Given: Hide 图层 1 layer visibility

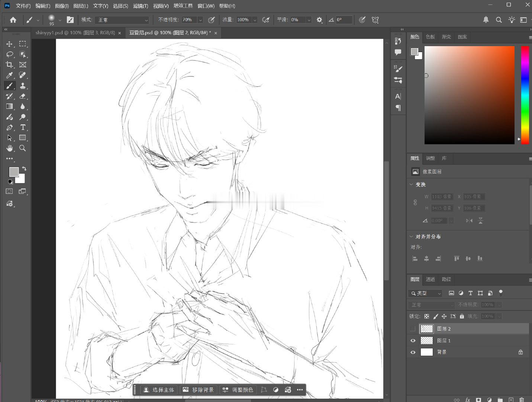Looking at the screenshot, I should click(x=413, y=341).
